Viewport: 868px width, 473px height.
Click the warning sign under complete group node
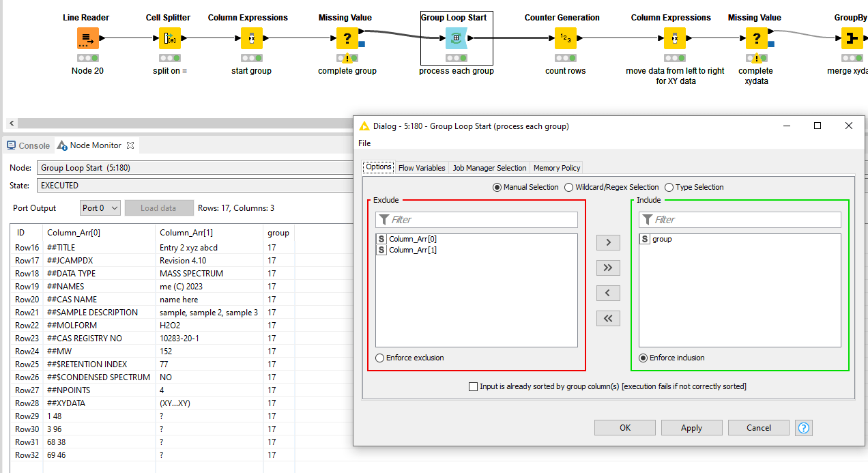pyautogui.click(x=347, y=59)
